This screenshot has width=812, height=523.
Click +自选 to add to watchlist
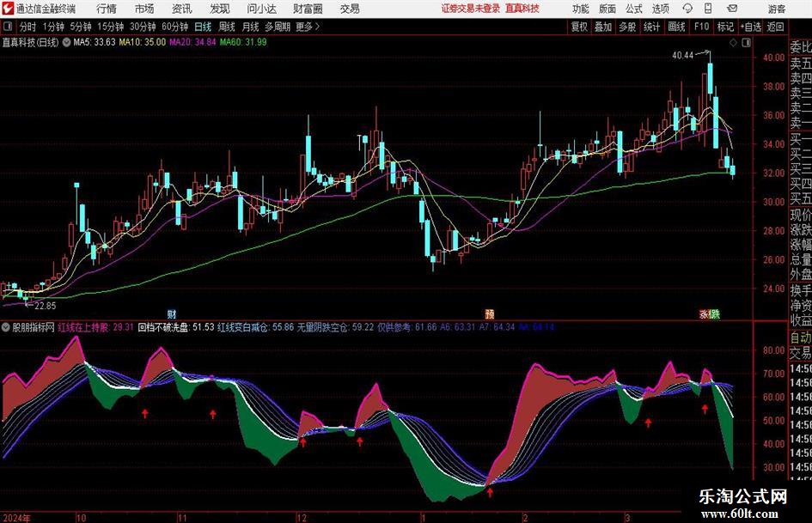tap(751, 27)
